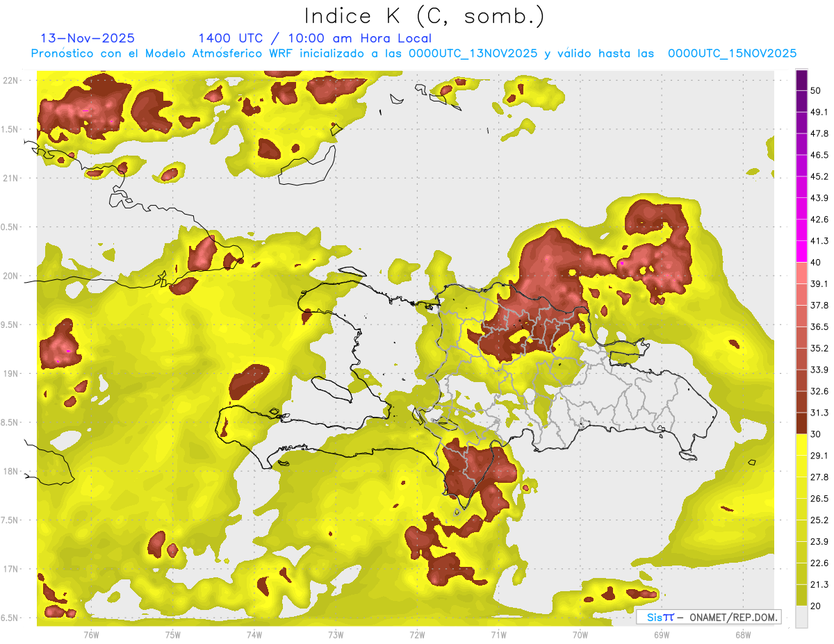
Task: Click the '40' value on the color scale
Action: (816, 263)
